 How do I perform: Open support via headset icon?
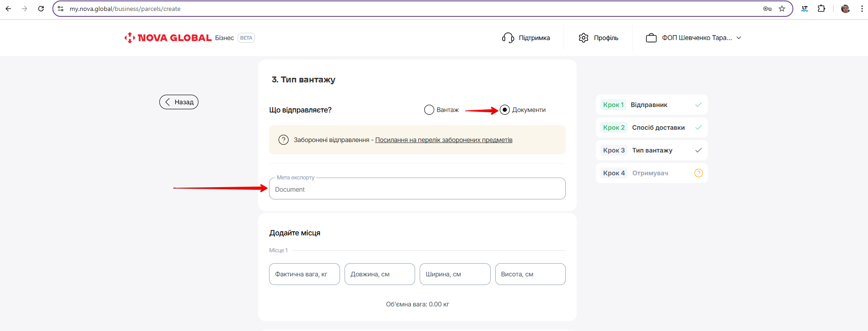(x=508, y=38)
